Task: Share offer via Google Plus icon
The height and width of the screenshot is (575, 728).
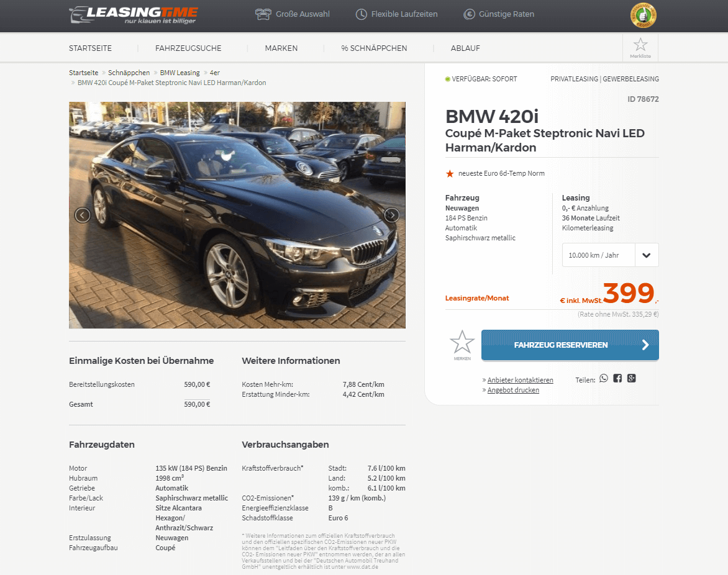Action: coord(632,378)
